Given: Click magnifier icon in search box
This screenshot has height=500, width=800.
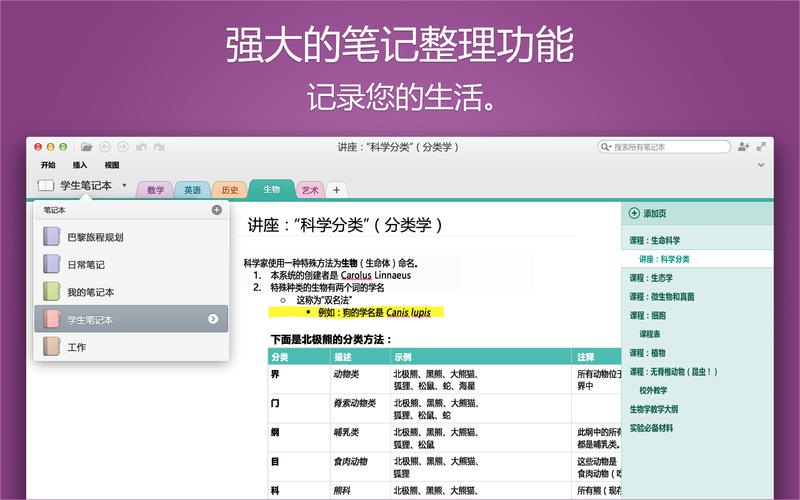Looking at the screenshot, I should point(606,147).
